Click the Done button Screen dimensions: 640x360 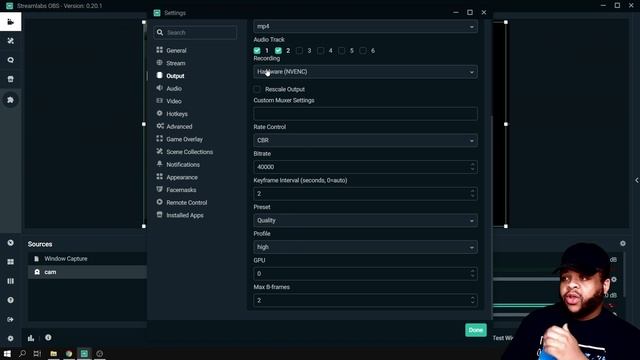(x=476, y=330)
